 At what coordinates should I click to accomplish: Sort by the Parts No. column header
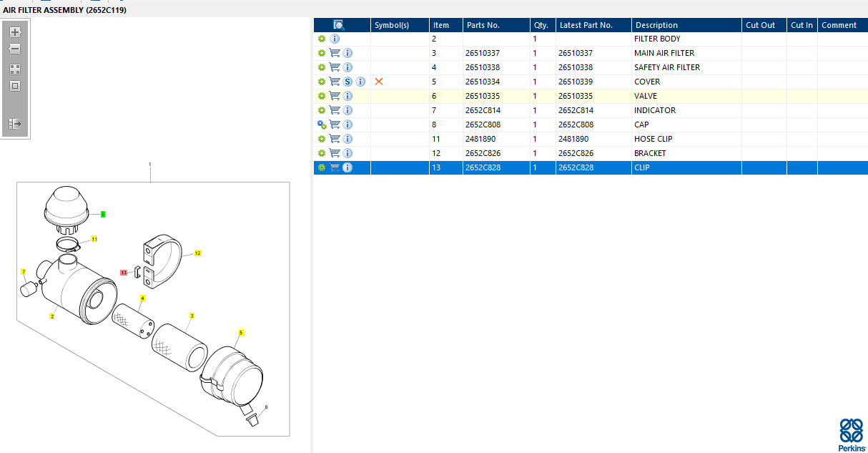[483, 25]
